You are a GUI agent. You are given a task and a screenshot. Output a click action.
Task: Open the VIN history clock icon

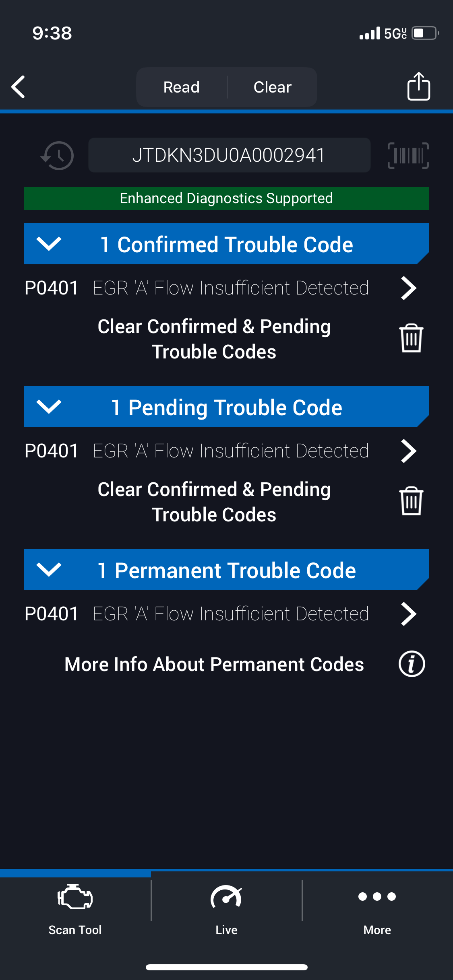[58, 155]
